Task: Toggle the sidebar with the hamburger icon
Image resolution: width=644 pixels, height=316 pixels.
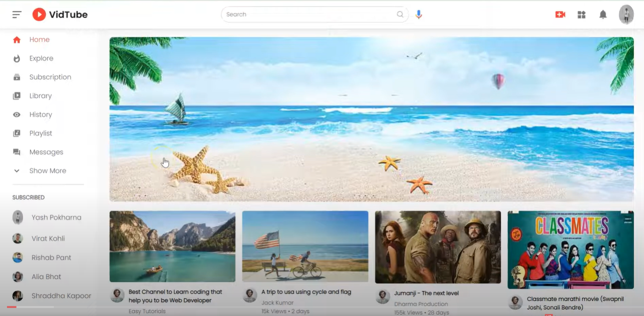Action: pos(17,14)
